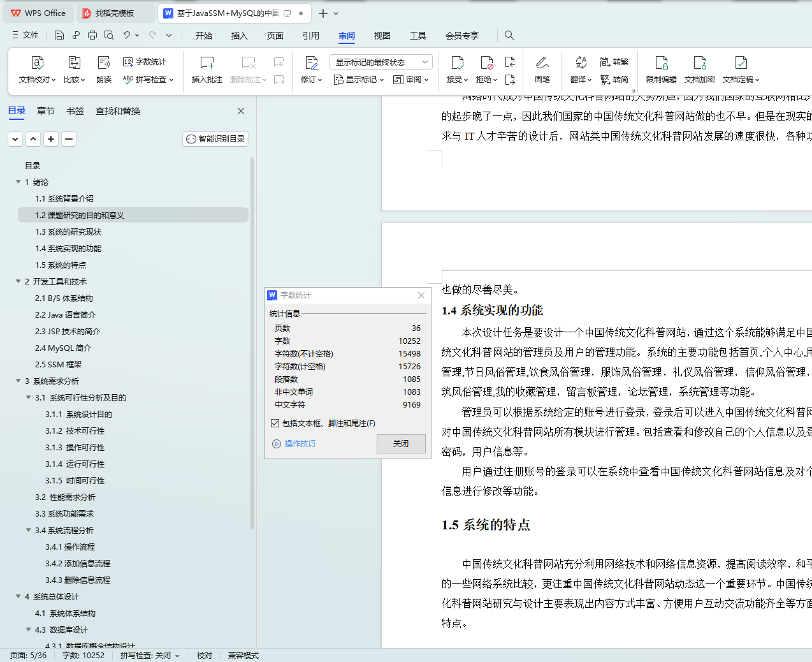Click the 操作技巧 link in dialog
812x662 pixels.
300,444
